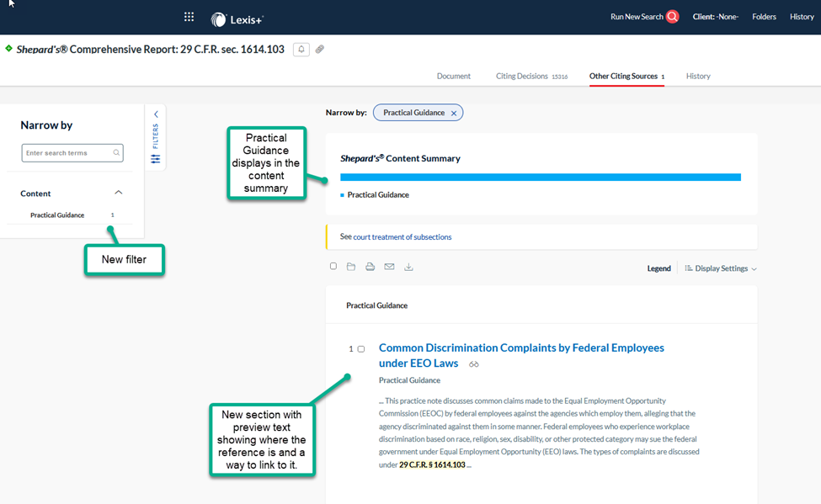The height and width of the screenshot is (504, 821).
Task: Click Run New Search
Action: pyautogui.click(x=637, y=17)
